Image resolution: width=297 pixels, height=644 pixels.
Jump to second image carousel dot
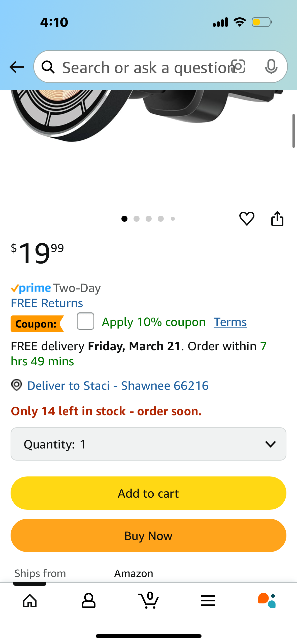point(137,219)
